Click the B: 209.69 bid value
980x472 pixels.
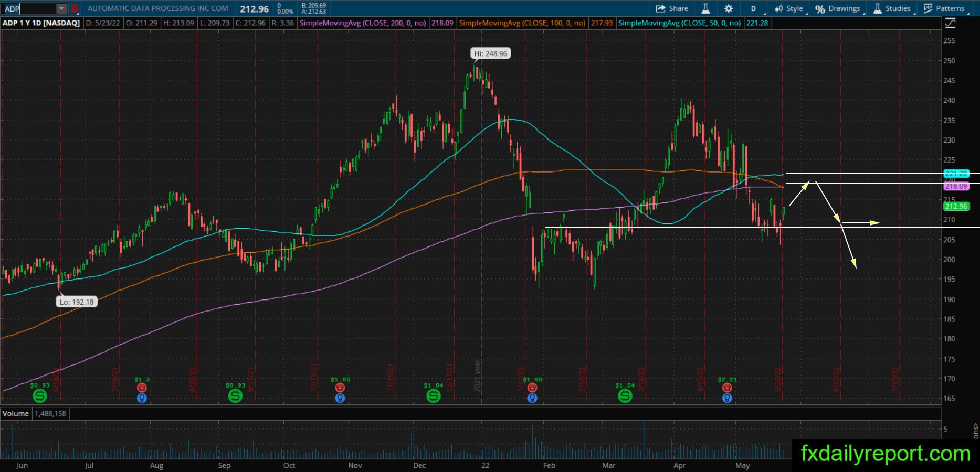[314, 5]
